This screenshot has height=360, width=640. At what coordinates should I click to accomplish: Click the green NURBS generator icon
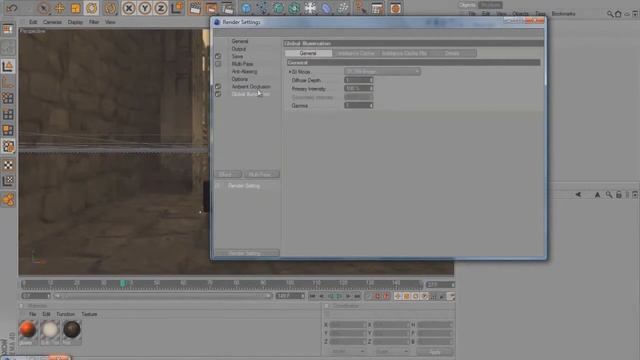click(x=278, y=8)
